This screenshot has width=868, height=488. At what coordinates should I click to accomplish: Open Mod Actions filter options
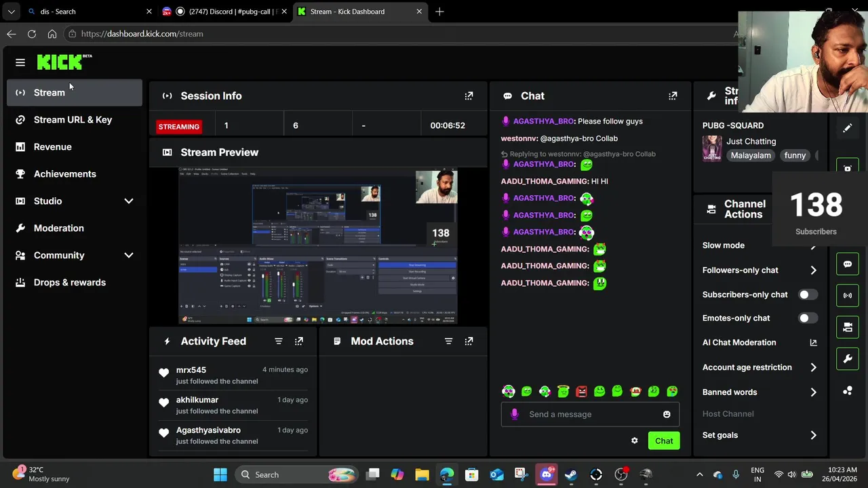point(448,341)
